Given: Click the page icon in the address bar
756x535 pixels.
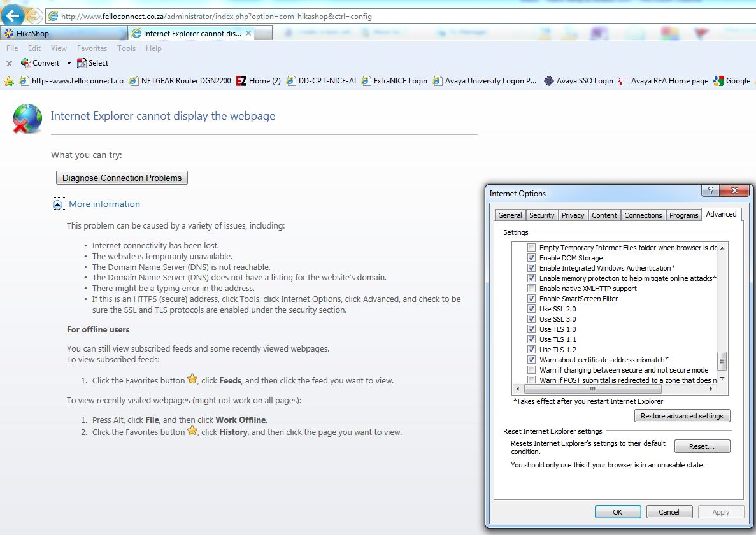Looking at the screenshot, I should pos(53,16).
